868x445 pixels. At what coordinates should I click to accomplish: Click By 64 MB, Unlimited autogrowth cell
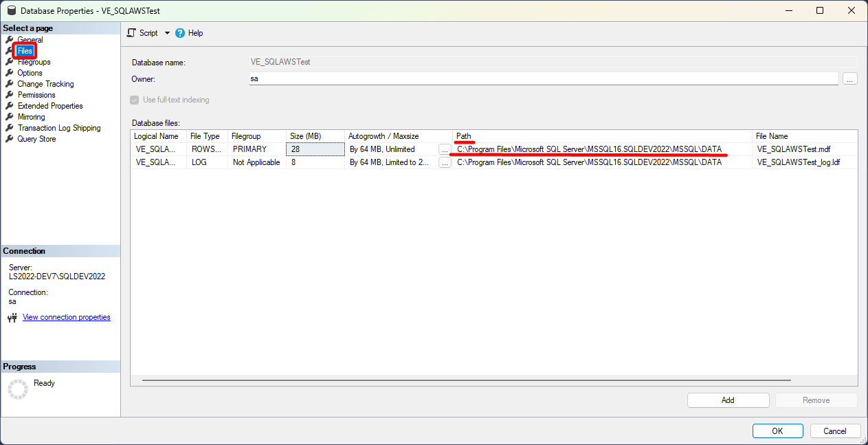pos(392,149)
